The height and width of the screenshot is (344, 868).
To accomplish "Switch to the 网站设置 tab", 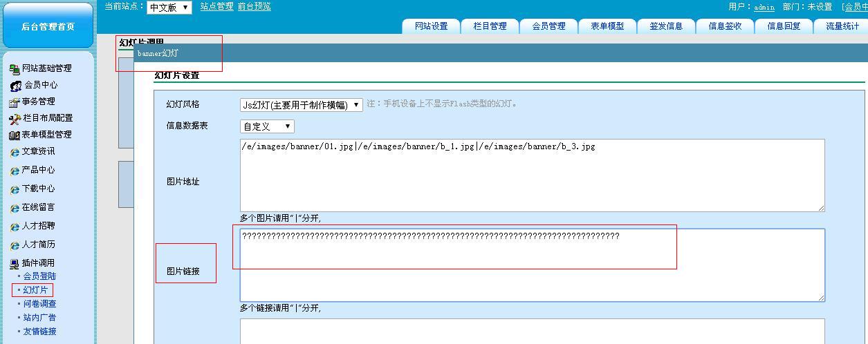I will tap(432, 26).
